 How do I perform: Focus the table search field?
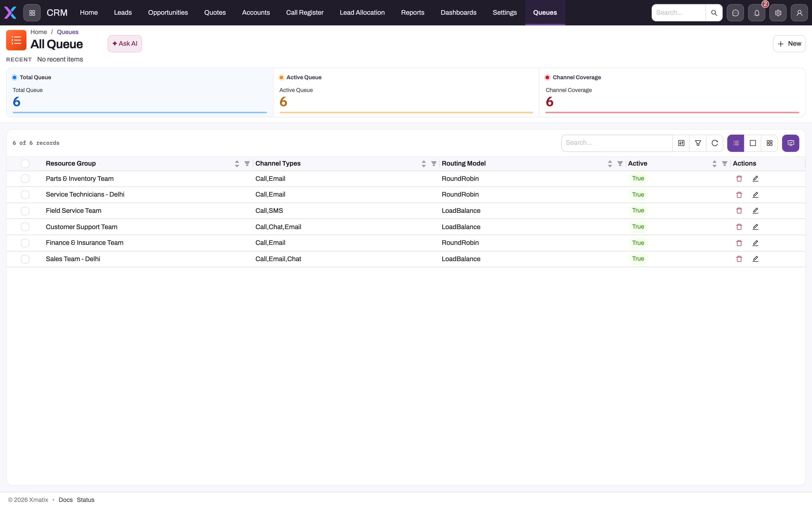coord(617,143)
